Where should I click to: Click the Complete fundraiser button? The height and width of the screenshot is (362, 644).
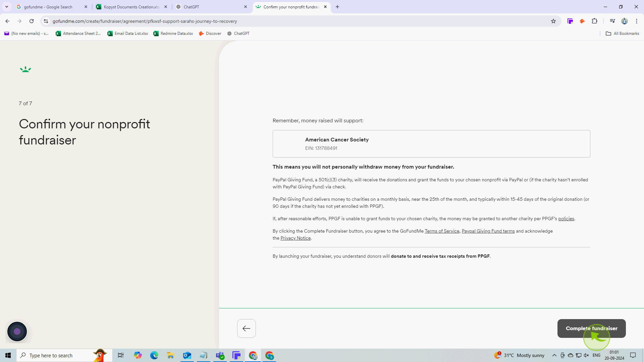(x=592, y=328)
